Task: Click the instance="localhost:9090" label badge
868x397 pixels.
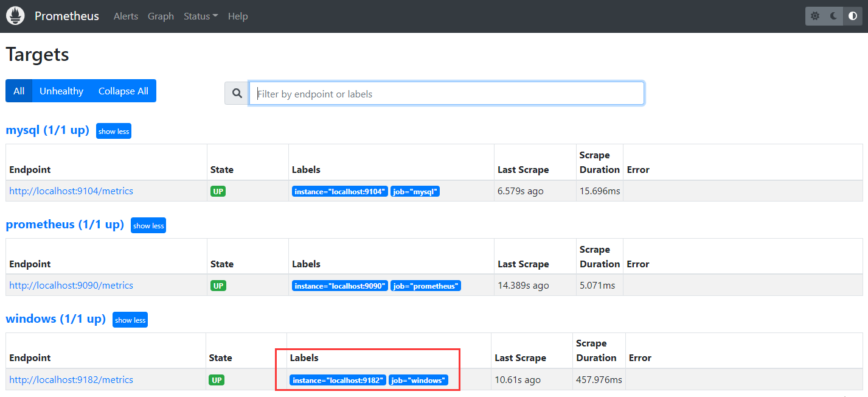Action: click(340, 286)
